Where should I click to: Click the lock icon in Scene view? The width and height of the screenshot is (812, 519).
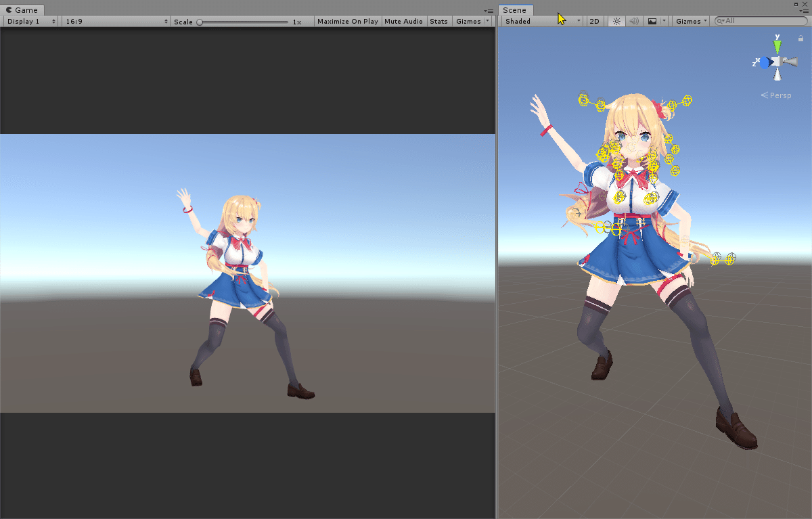802,39
